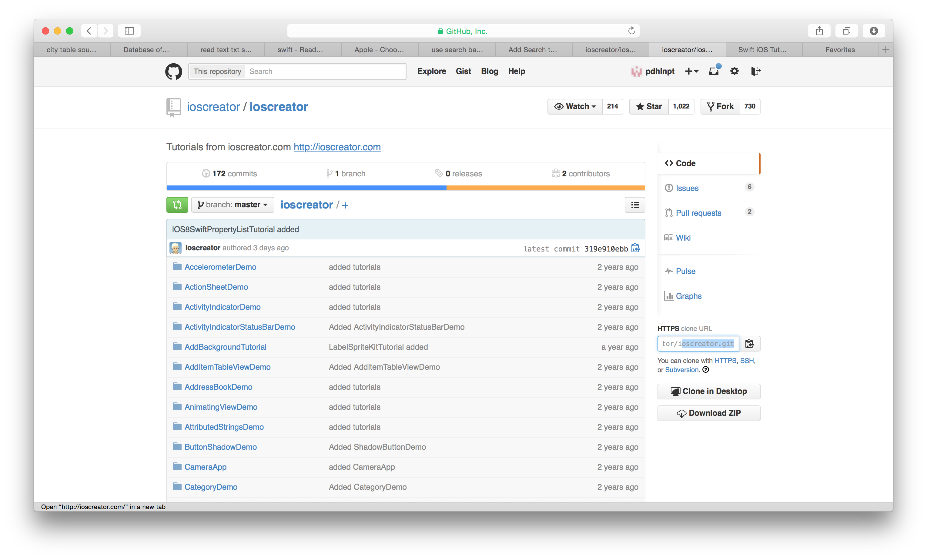Expand the branch selector dropdown
The width and height of the screenshot is (927, 560).
click(x=232, y=205)
